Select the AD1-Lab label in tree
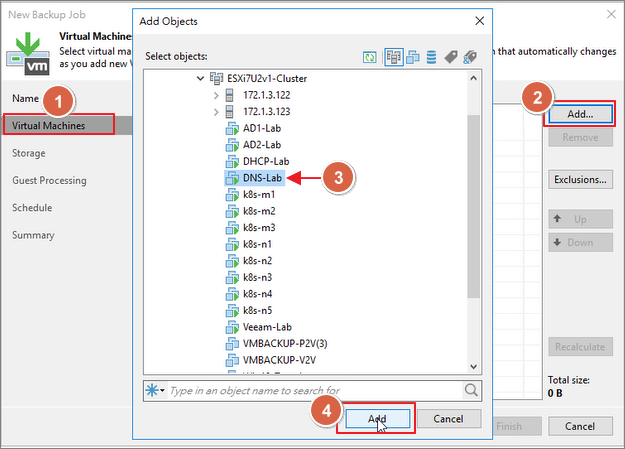 tap(262, 128)
